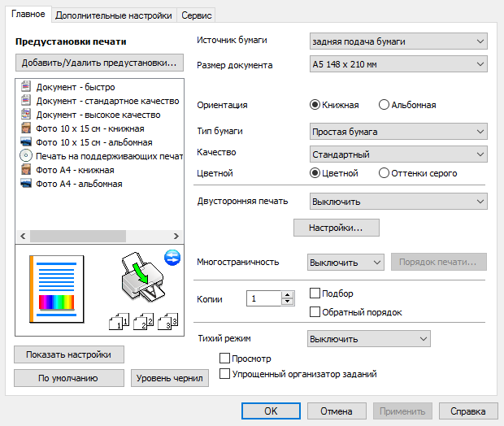Viewport: 504px width, 426px height.
Task: Open the Тип бумаги dropdown
Action: [398, 131]
